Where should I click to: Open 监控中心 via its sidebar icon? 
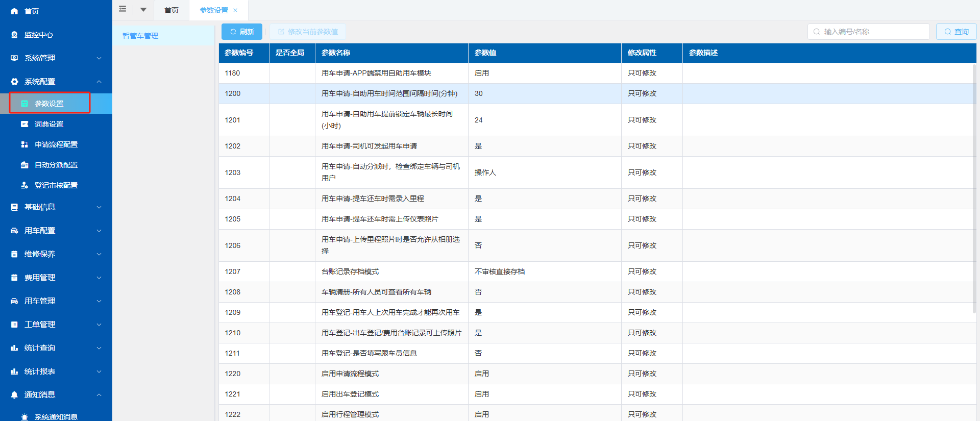[14, 35]
